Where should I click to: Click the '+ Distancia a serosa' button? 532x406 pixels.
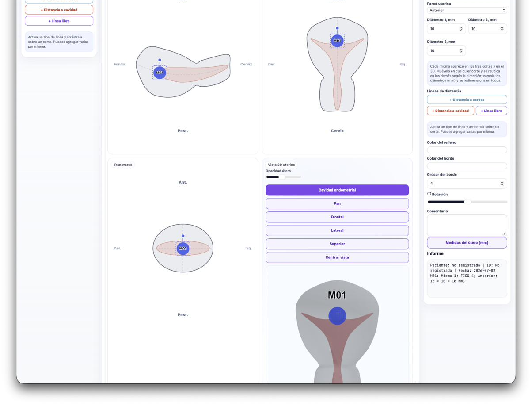point(467,100)
